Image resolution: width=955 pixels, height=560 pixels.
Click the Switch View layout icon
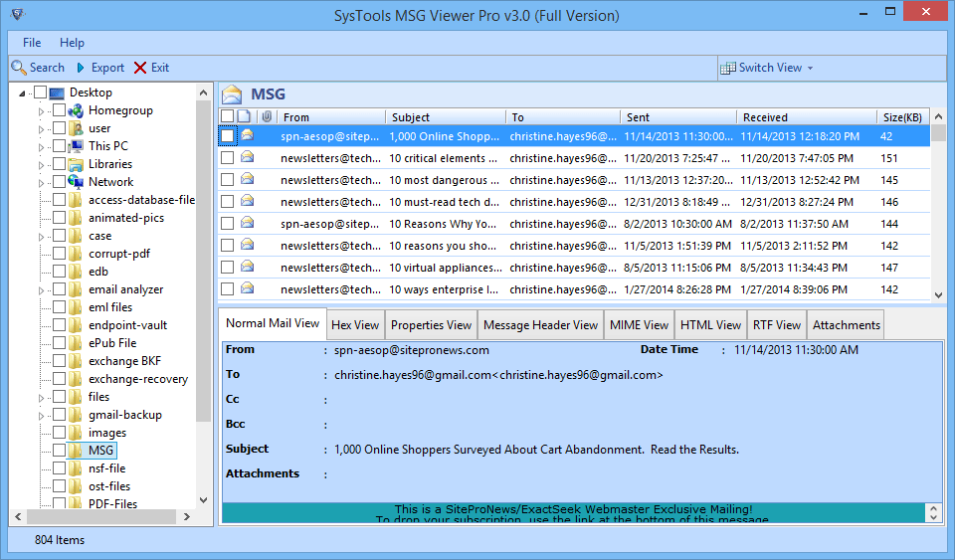click(x=728, y=69)
